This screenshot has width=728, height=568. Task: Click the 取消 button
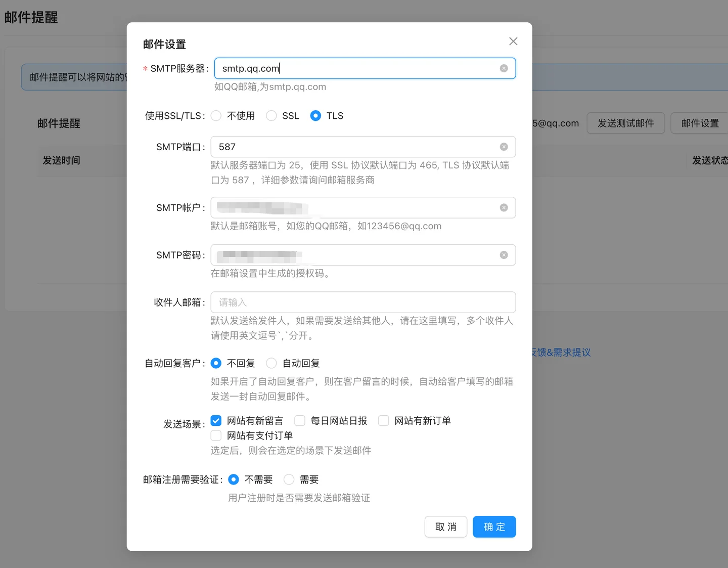(x=446, y=527)
